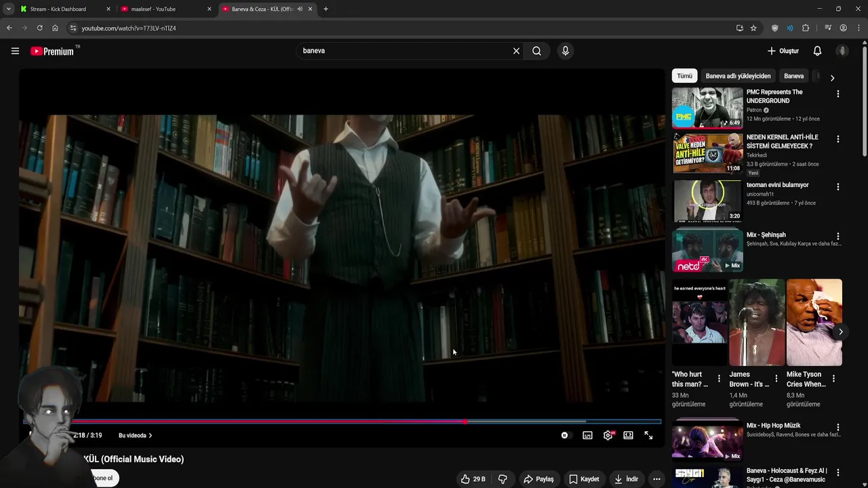Open Who hurt this man short
This screenshot has height=488, width=868.
tap(699, 323)
